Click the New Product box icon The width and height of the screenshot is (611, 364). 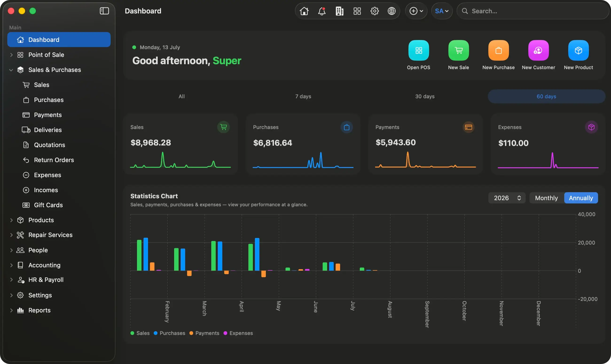click(x=578, y=50)
